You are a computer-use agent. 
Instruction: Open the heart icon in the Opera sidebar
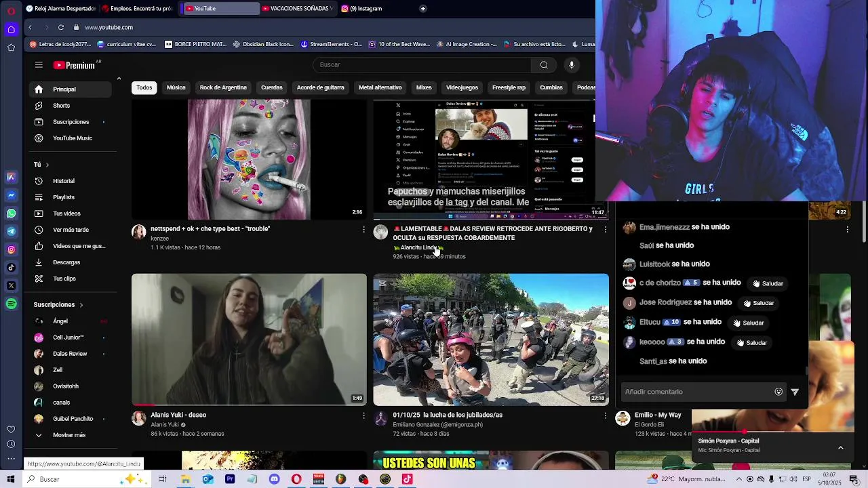pos(11,430)
